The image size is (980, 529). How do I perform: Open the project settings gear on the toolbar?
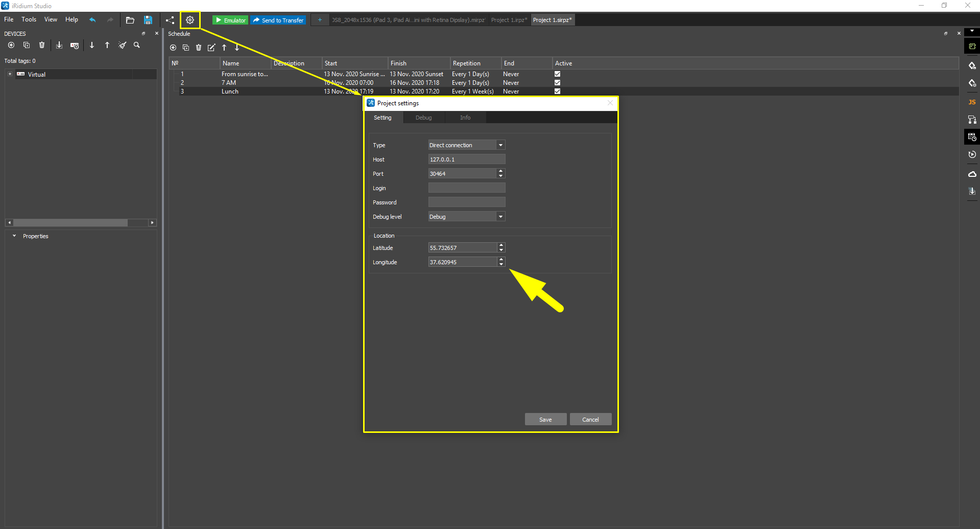click(x=190, y=20)
